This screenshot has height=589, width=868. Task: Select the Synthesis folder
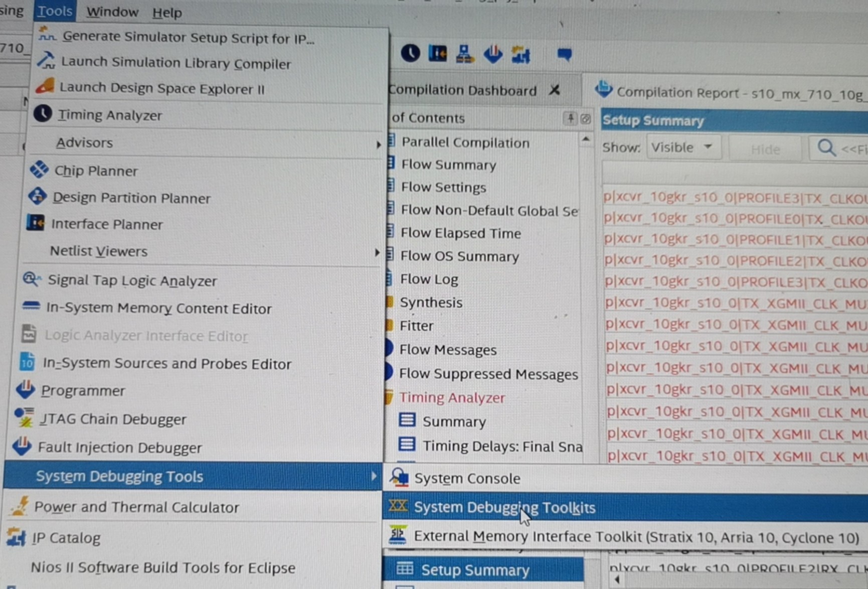[431, 303]
